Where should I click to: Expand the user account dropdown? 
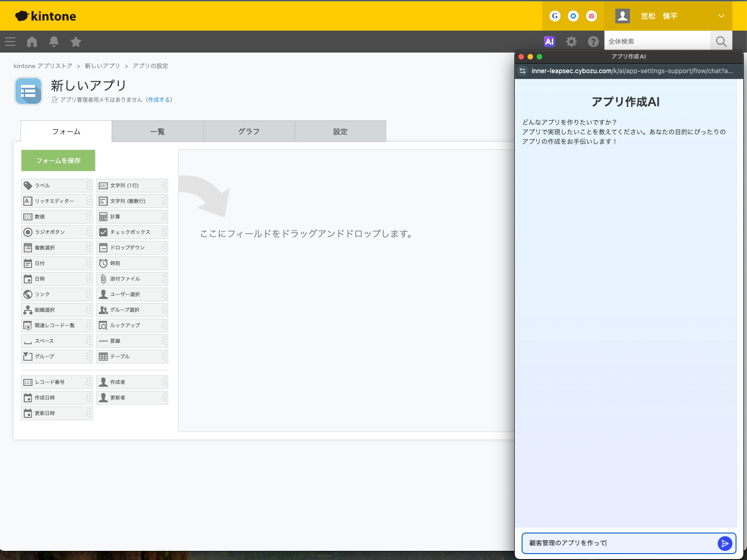(721, 16)
